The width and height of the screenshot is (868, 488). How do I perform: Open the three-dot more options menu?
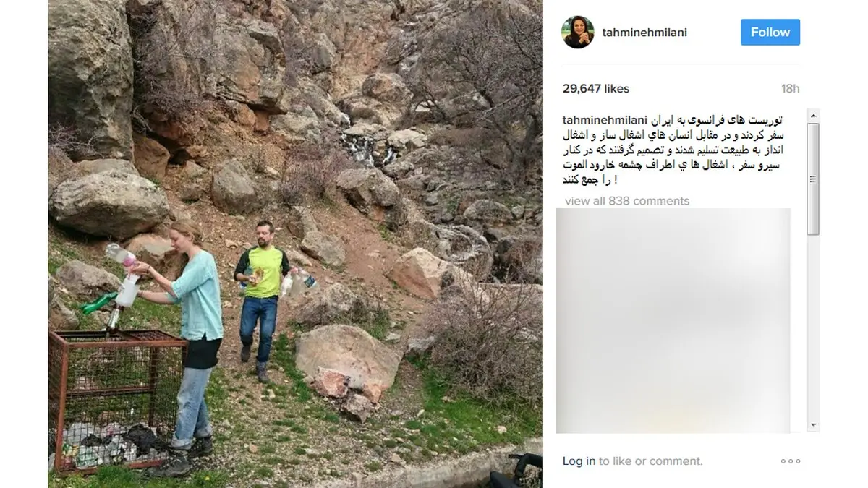[790, 461]
